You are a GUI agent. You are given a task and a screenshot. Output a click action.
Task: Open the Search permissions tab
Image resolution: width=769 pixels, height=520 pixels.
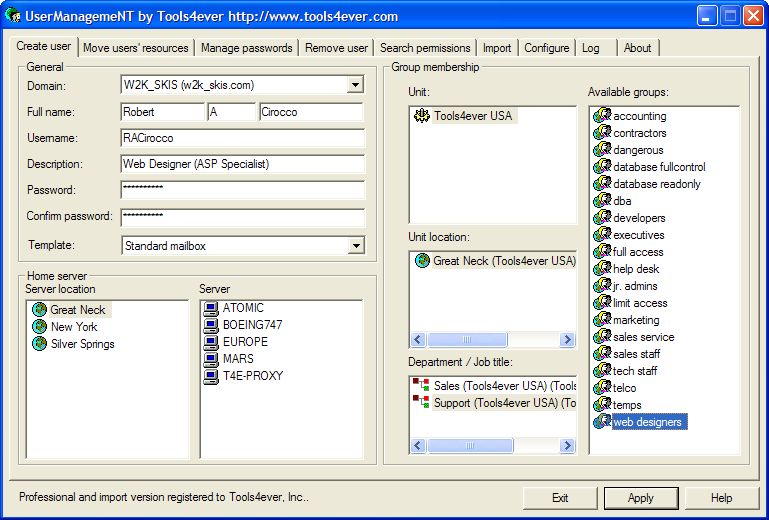[425, 48]
